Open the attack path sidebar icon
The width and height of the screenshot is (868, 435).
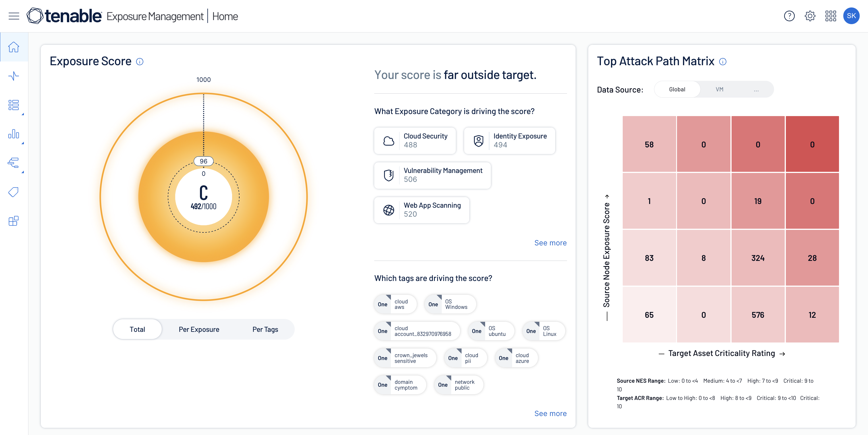point(14,163)
